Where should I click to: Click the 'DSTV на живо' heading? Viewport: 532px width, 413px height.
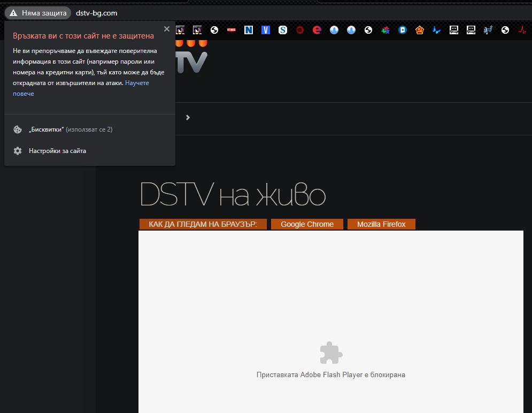coord(233,194)
